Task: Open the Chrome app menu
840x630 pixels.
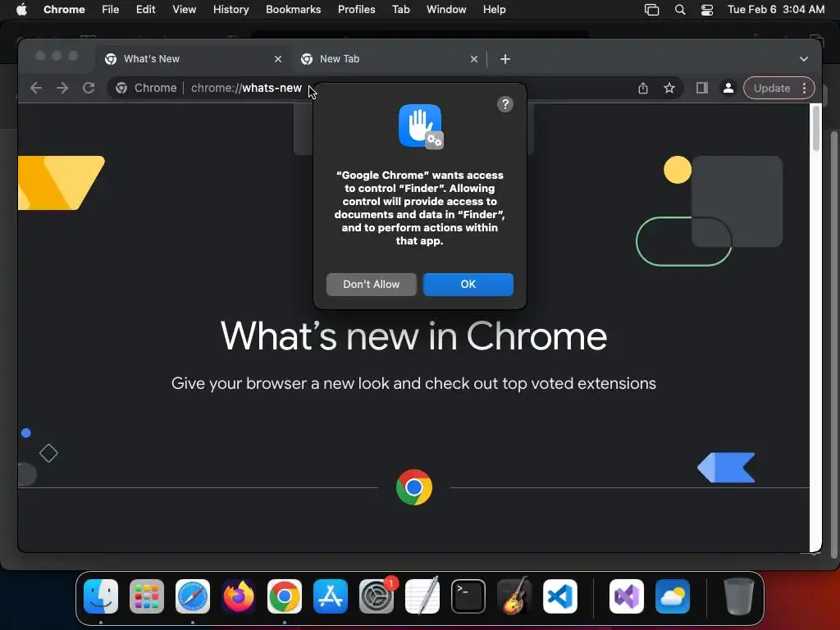Action: (64, 10)
